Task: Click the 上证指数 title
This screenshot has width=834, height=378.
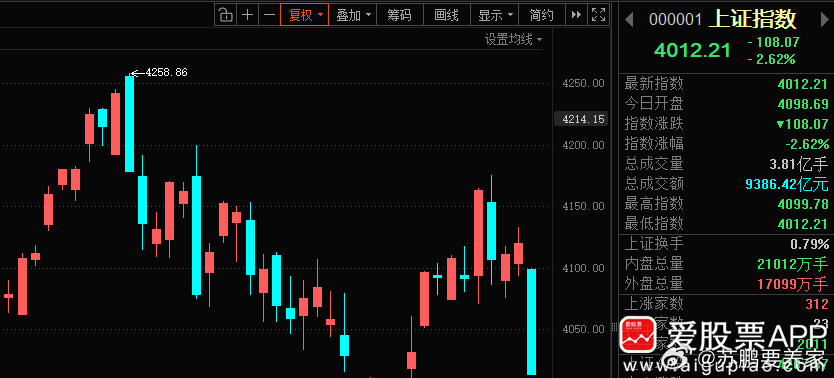Action: coord(753,19)
